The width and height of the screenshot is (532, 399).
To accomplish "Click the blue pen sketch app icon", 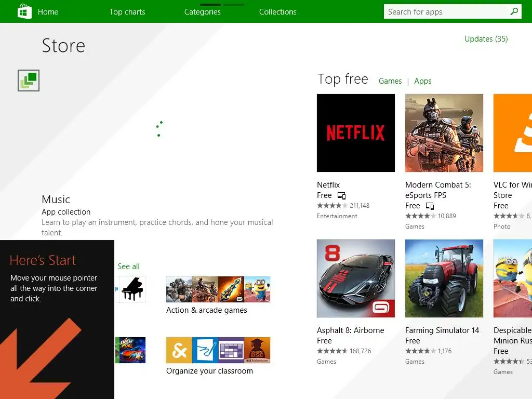I will 205,350.
